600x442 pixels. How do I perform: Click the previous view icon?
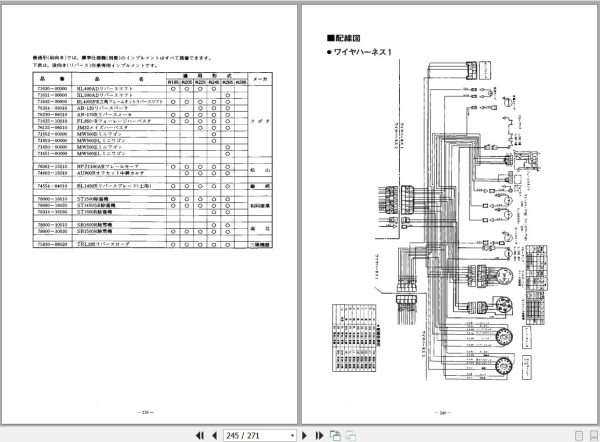click(336, 435)
